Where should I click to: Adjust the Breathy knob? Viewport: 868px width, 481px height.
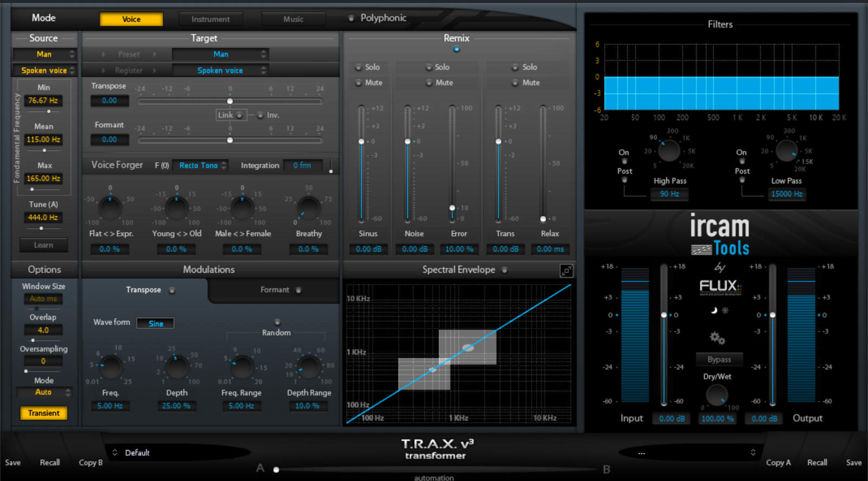(x=309, y=208)
